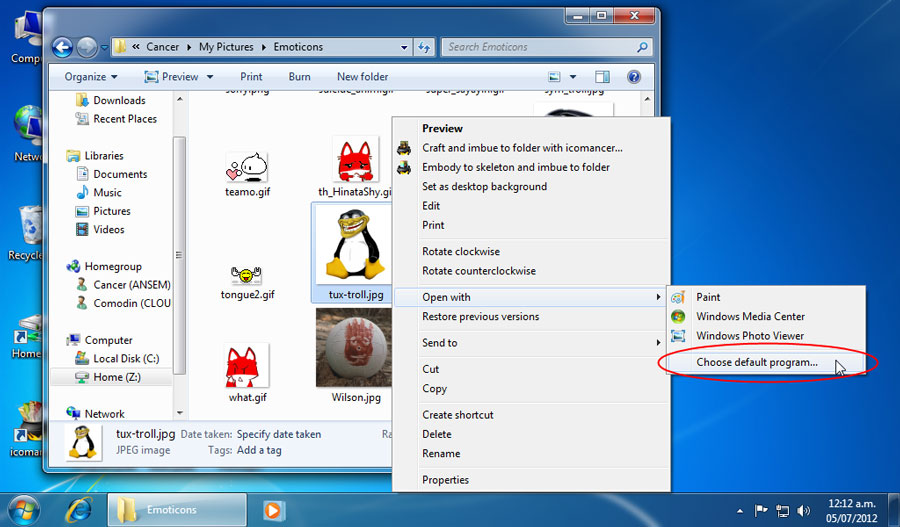
Task: Choose Rename in context menu
Action: click(441, 454)
